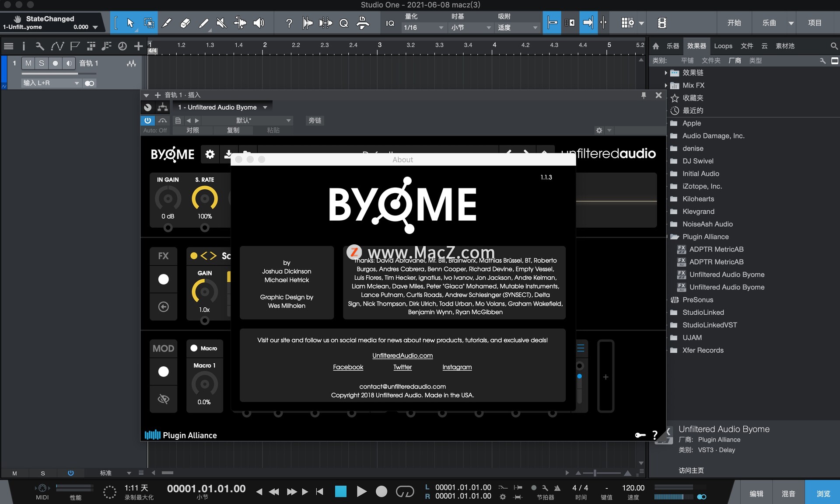This screenshot has height=504, width=840.
Task: Click return to zero transport button
Action: coord(320,491)
